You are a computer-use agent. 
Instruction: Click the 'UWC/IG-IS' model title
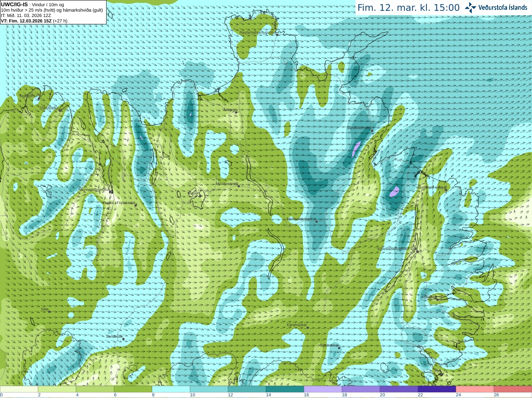click(x=14, y=5)
